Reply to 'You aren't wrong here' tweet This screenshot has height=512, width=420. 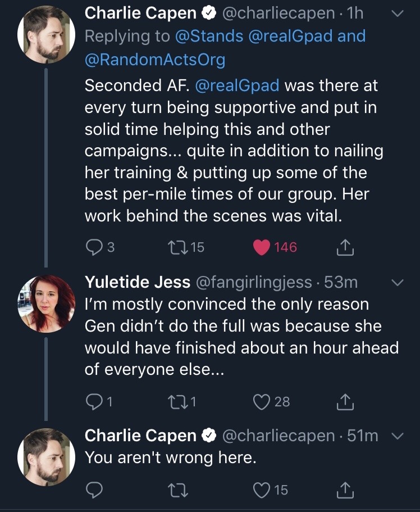tap(94, 490)
